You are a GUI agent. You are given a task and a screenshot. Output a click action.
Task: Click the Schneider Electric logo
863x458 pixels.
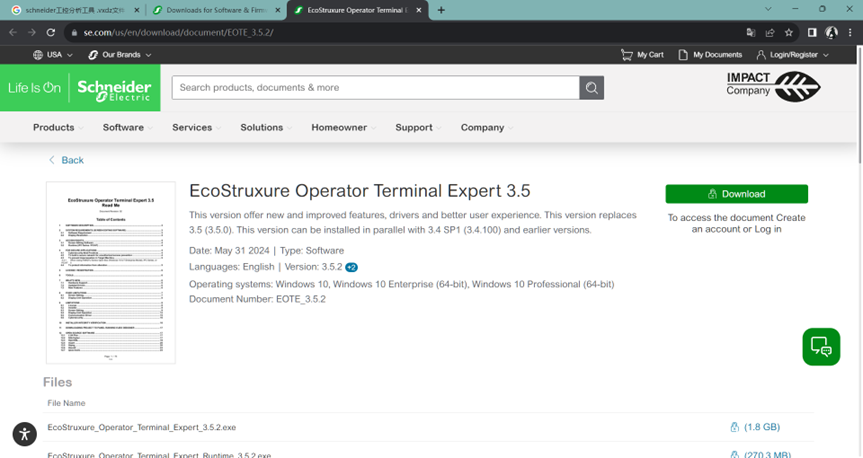pyautogui.click(x=114, y=90)
